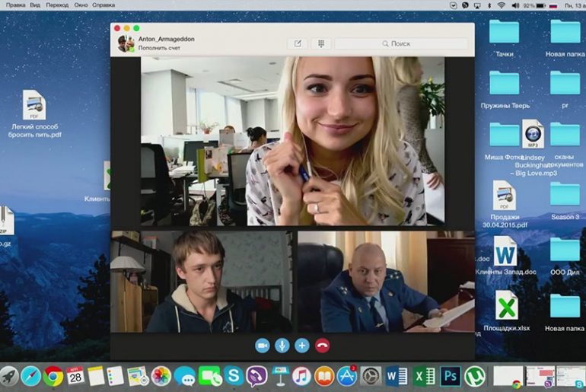Launch Photoshop from the dock
The height and width of the screenshot is (392, 586).
(450, 375)
